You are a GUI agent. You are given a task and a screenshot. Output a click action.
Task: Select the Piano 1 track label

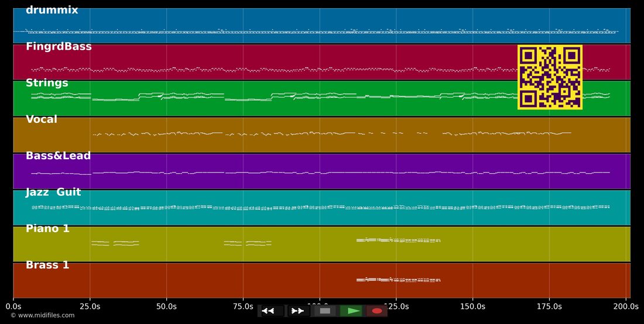(x=47, y=229)
